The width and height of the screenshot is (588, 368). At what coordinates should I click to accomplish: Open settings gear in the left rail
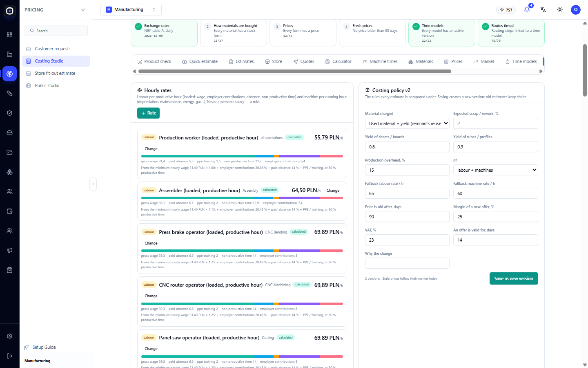[10, 336]
